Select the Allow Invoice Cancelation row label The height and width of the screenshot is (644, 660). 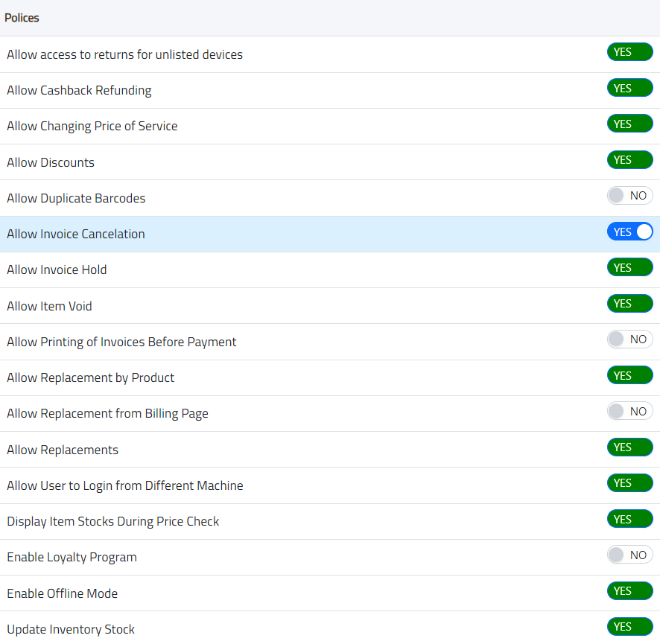(76, 234)
